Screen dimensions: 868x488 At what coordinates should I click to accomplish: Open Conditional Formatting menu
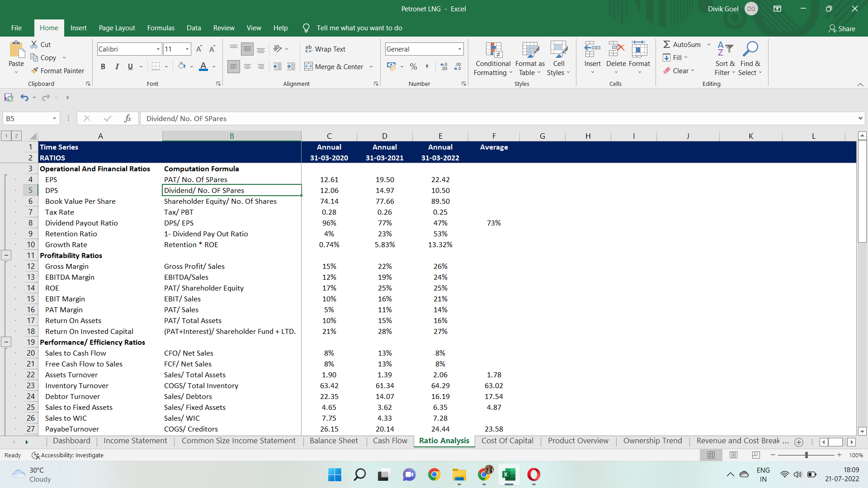pos(493,59)
